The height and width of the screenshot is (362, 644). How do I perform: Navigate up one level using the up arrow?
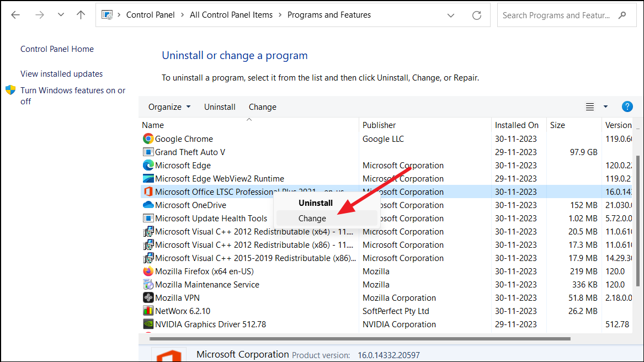click(81, 15)
